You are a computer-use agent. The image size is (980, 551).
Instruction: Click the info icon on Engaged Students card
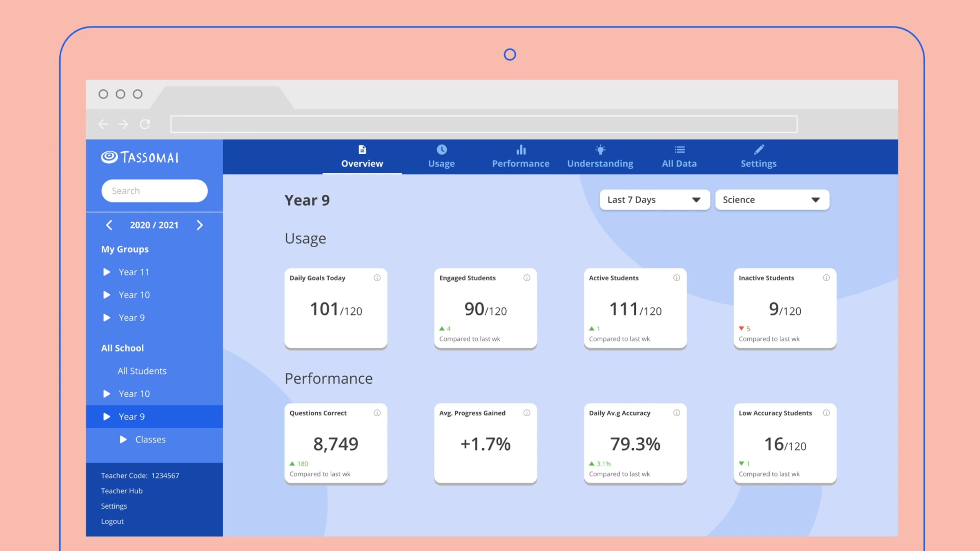pos(527,278)
